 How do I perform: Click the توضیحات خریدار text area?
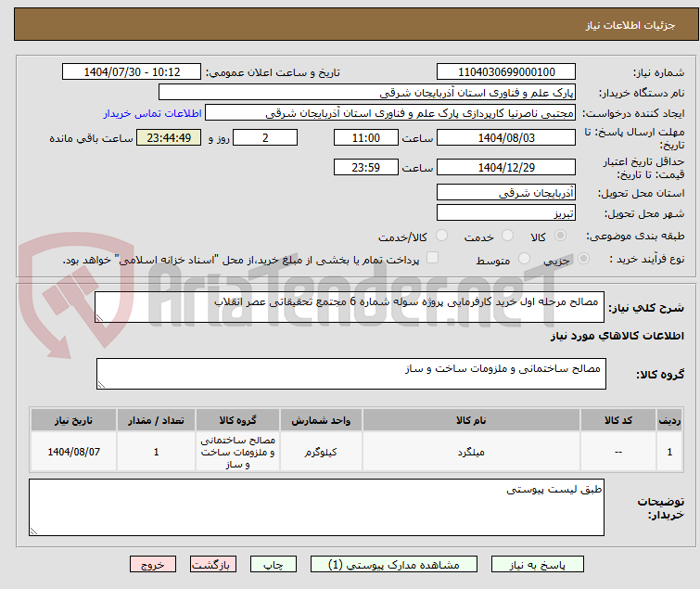pyautogui.click(x=316, y=507)
